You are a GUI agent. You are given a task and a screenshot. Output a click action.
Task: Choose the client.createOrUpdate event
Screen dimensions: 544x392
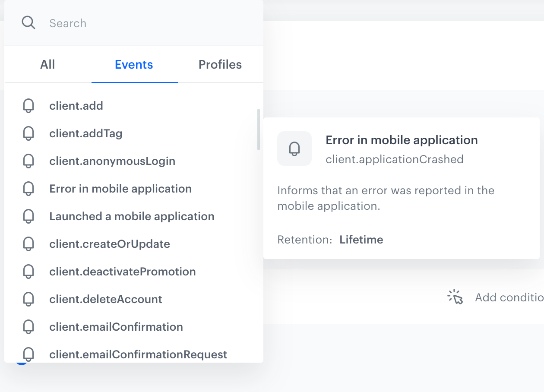point(110,244)
